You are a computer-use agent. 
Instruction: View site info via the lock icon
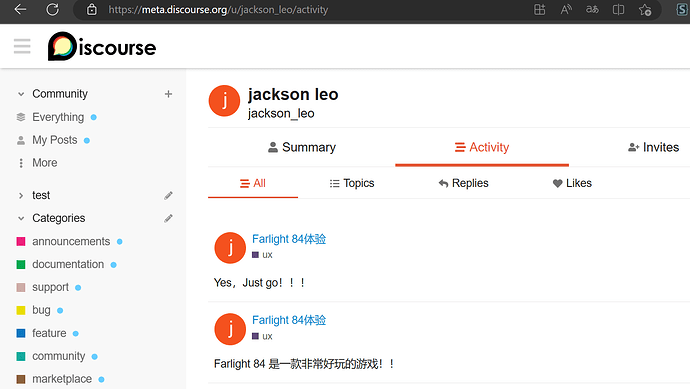pyautogui.click(x=92, y=9)
